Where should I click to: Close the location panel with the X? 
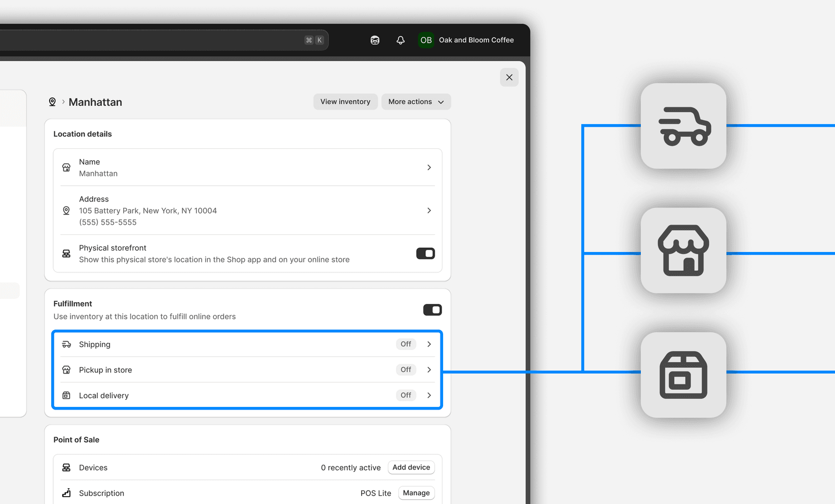pyautogui.click(x=509, y=77)
